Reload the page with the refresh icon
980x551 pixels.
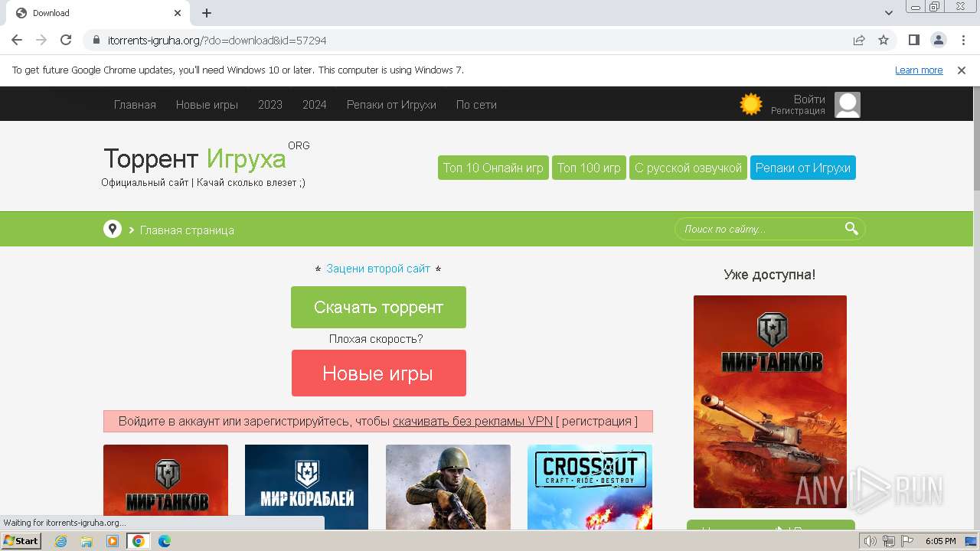[66, 40]
